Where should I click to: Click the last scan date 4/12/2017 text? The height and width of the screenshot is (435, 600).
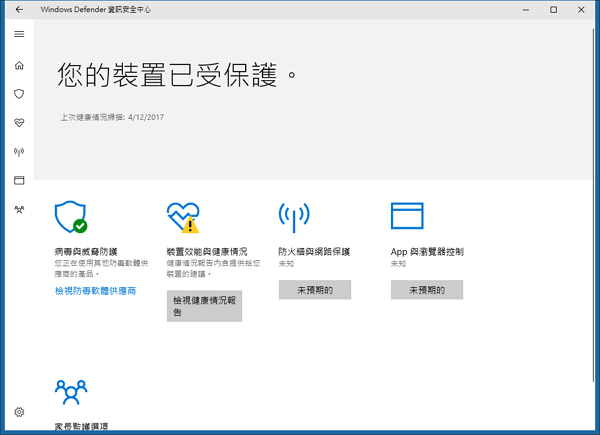146,117
